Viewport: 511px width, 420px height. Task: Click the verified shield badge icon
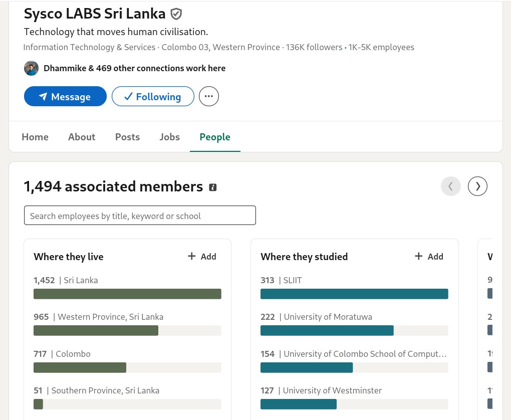tap(176, 14)
